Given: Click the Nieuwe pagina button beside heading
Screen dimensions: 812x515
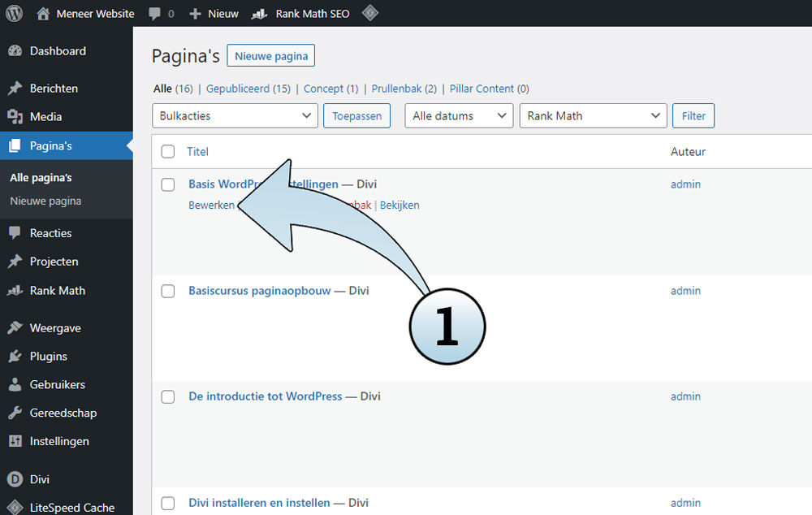Looking at the screenshot, I should pyautogui.click(x=271, y=56).
